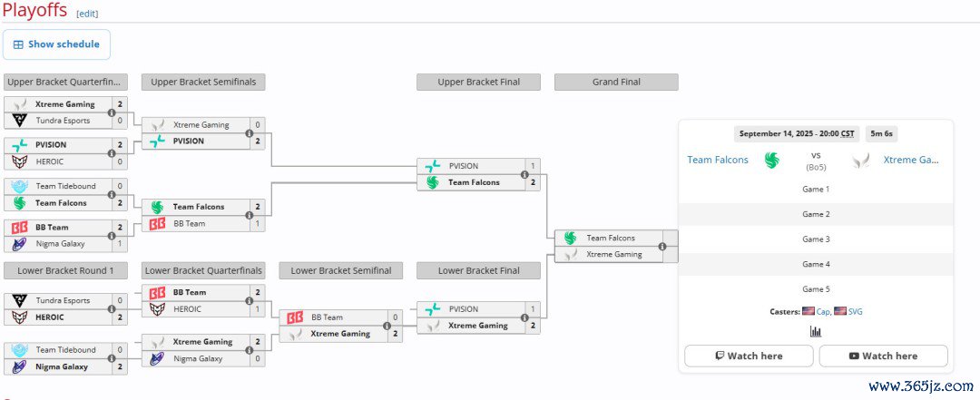Open info icon for Upper Bracket Final PVISION vs Team Falcons

pos(524,174)
